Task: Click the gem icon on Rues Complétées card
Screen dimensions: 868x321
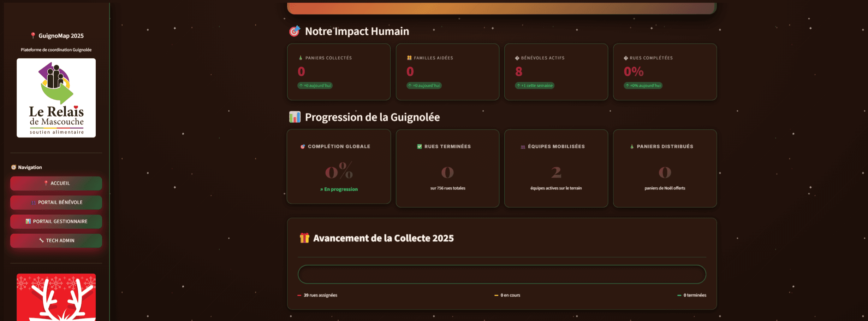Action: pos(625,58)
